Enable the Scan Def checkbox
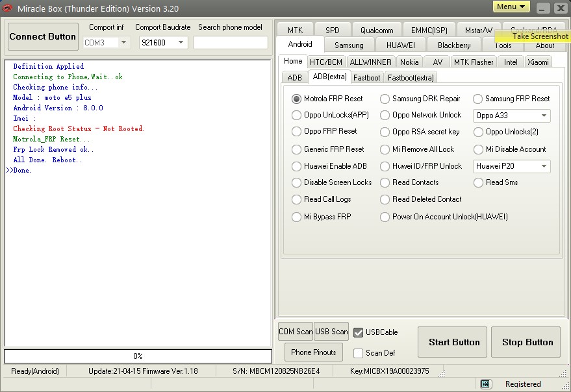571x392 pixels. click(359, 353)
